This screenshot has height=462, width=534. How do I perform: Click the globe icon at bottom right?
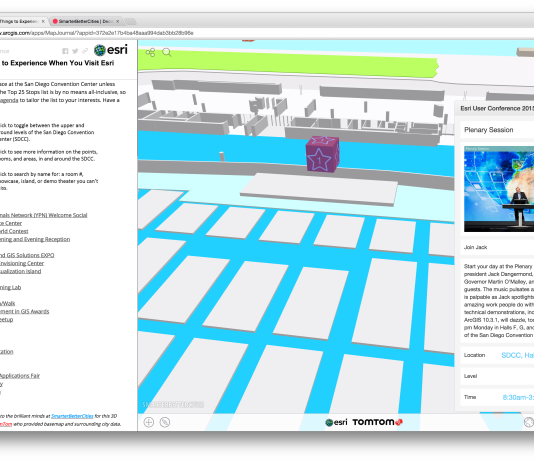[529, 422]
